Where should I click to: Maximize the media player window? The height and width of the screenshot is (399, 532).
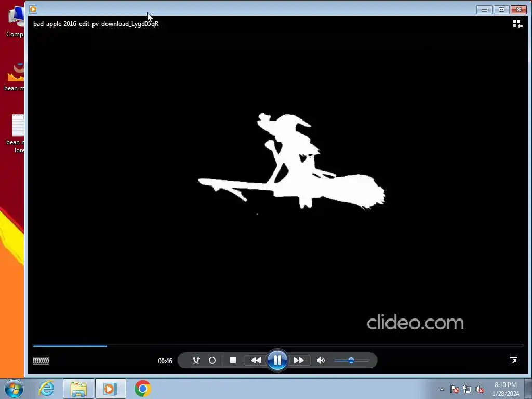coord(501,9)
